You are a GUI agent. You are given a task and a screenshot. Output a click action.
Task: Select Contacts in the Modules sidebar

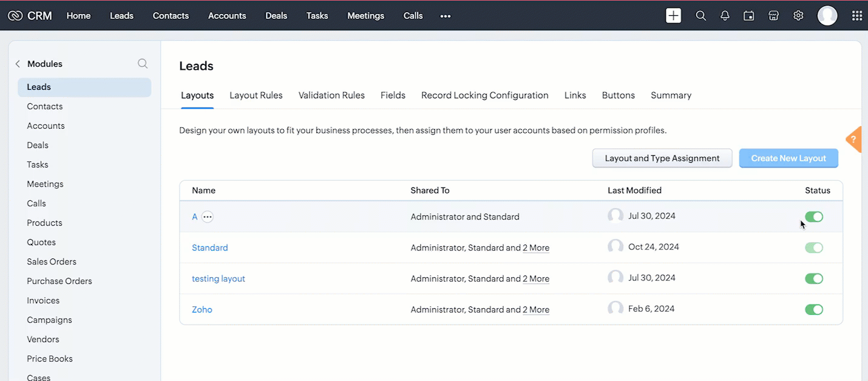pos(45,106)
